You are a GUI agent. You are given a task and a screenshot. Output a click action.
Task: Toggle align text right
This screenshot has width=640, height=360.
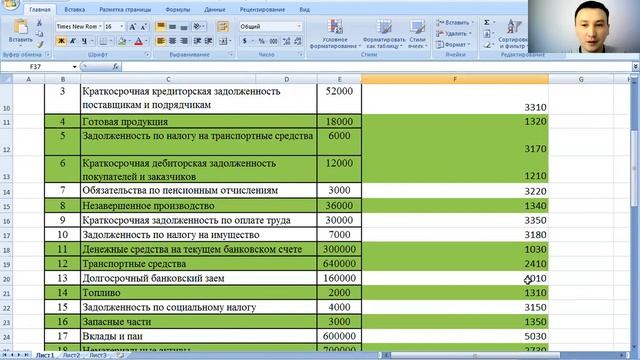point(184,41)
